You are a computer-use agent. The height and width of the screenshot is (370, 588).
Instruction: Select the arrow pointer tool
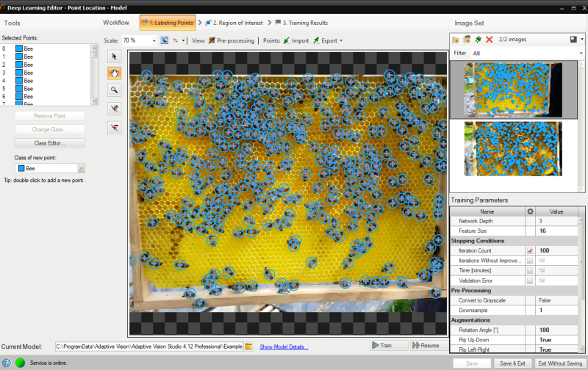pos(114,56)
